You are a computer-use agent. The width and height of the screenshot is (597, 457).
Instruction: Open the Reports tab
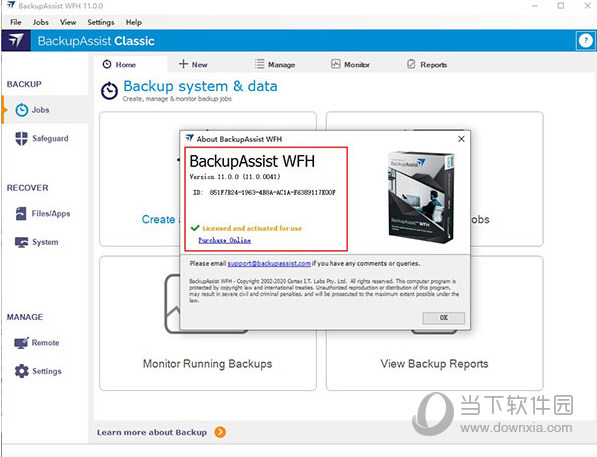(x=427, y=64)
